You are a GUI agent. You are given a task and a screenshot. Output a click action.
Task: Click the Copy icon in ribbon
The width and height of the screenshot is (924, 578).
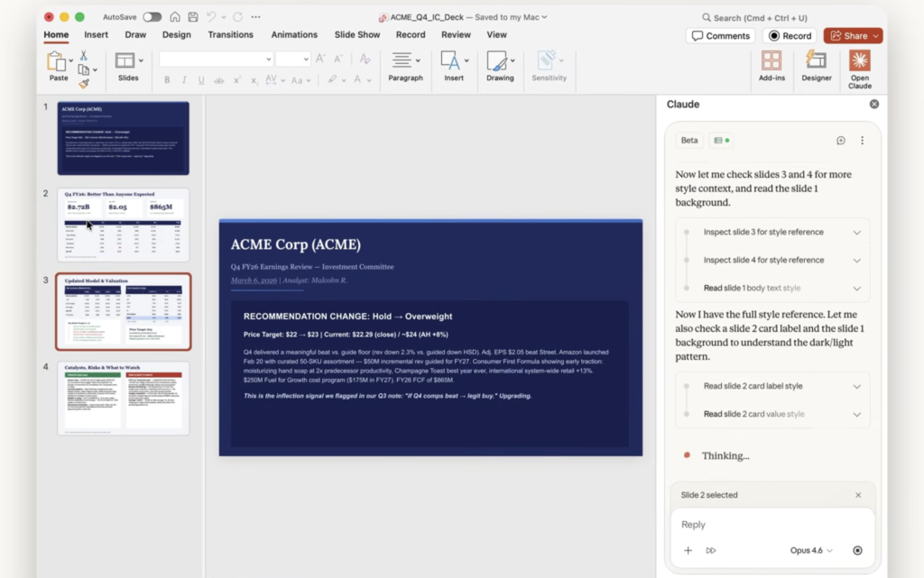84,70
